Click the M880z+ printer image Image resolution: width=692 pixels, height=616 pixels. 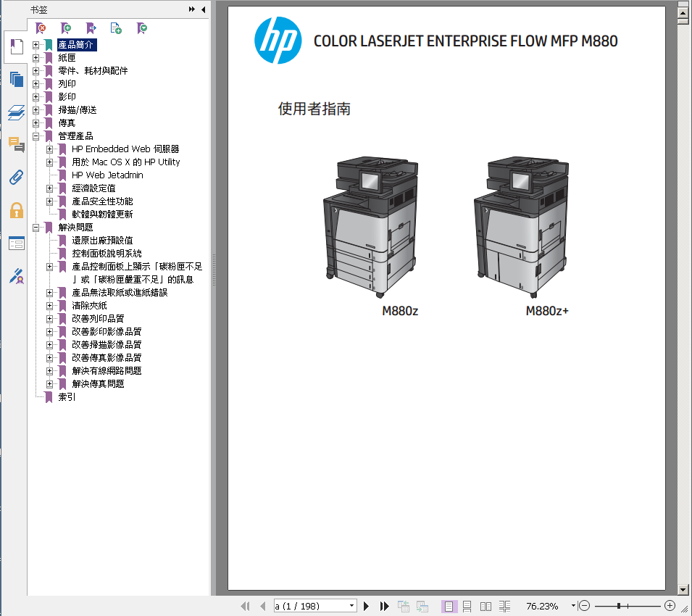[x=521, y=226]
